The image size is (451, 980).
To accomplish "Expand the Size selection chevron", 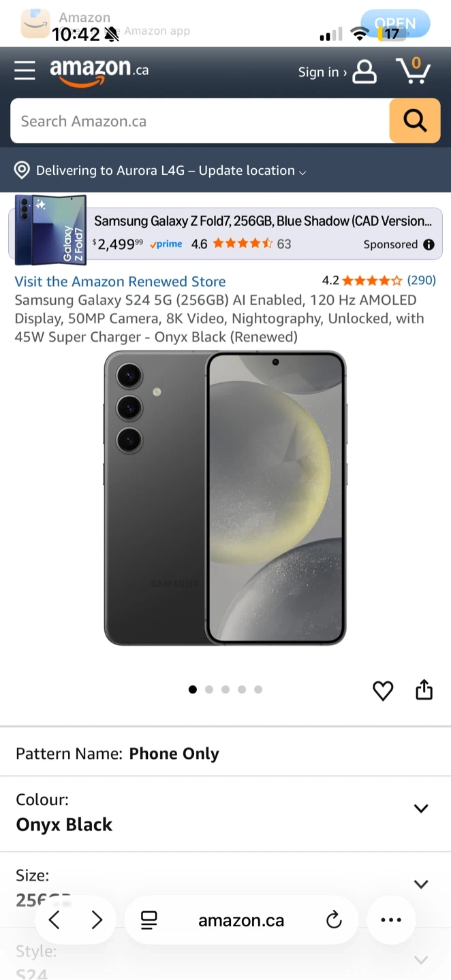I will [421, 884].
